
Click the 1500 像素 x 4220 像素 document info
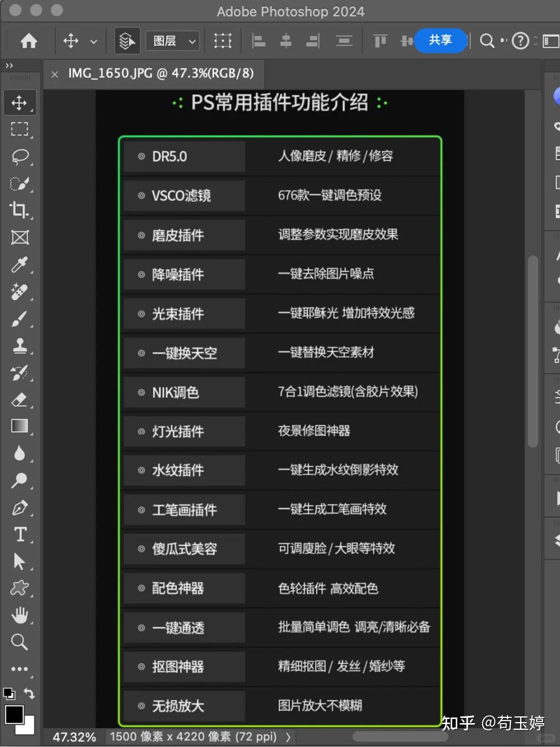pos(193,737)
